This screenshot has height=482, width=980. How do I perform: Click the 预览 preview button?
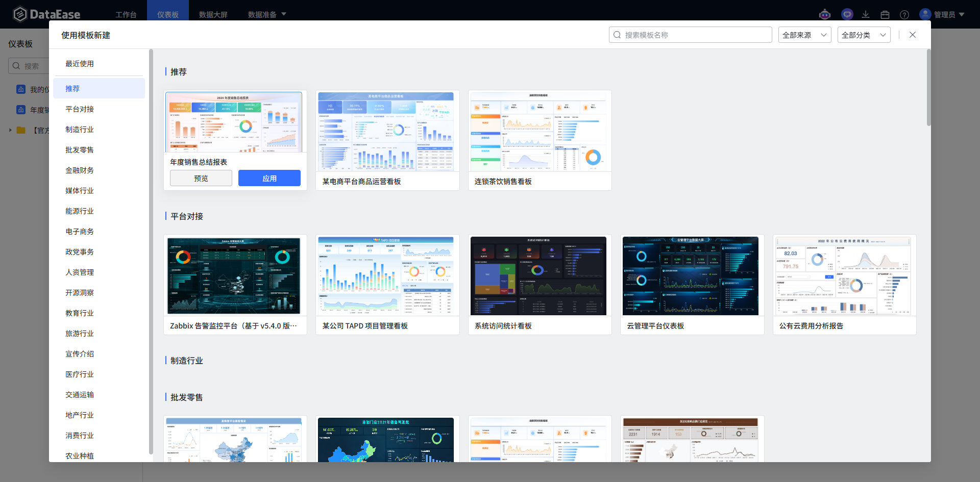tap(201, 178)
